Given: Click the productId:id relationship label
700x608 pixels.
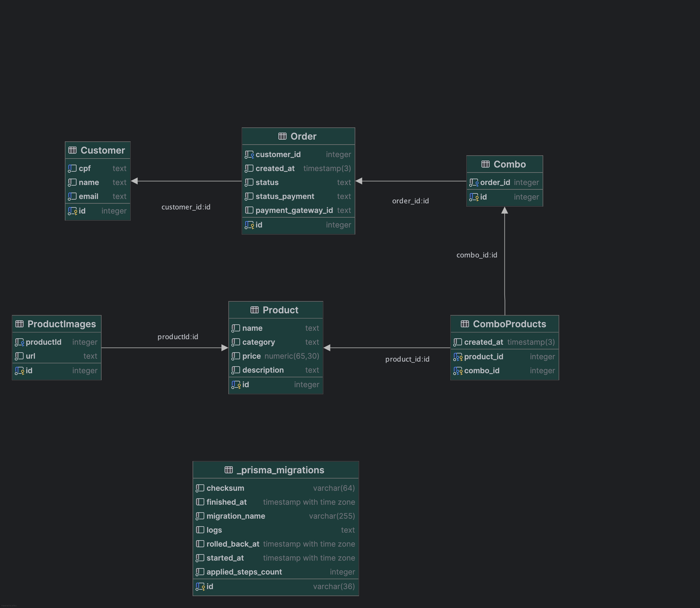Looking at the screenshot, I should point(178,337).
